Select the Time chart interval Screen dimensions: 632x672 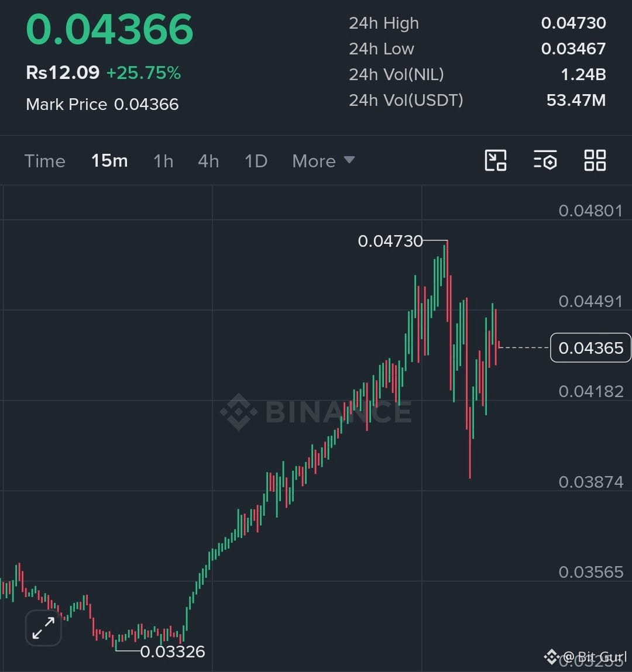[x=45, y=161]
